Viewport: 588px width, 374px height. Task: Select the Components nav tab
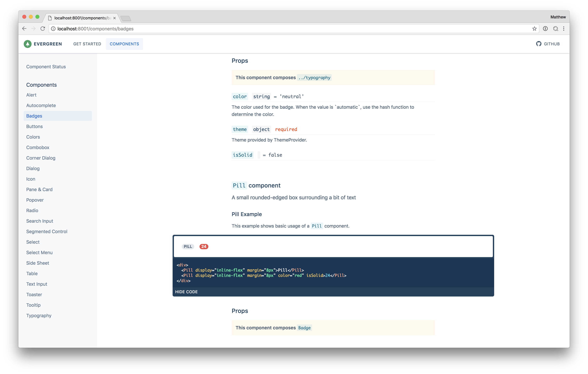(124, 44)
